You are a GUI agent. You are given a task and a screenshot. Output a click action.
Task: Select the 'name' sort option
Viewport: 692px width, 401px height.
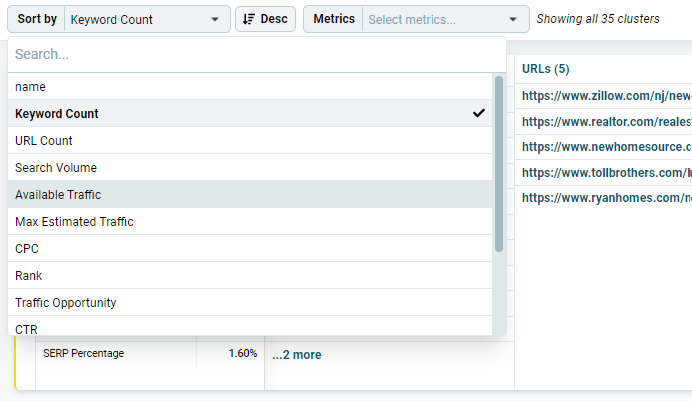[x=250, y=86]
